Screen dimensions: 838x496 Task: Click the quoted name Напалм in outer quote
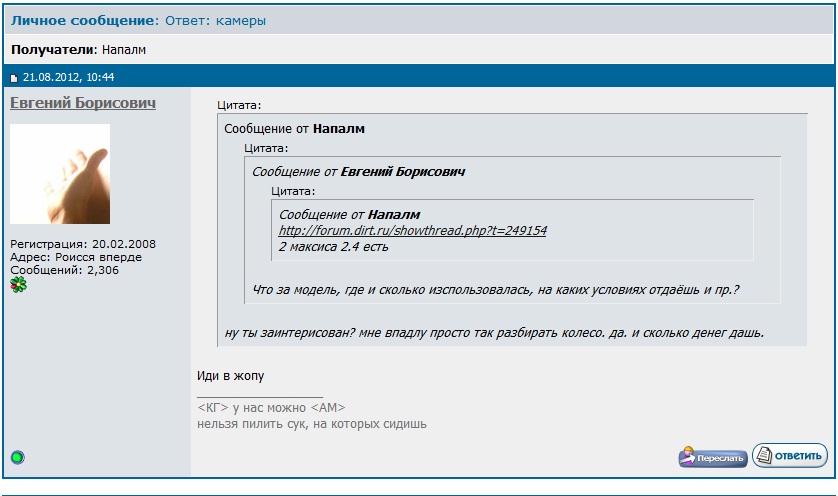point(339,129)
